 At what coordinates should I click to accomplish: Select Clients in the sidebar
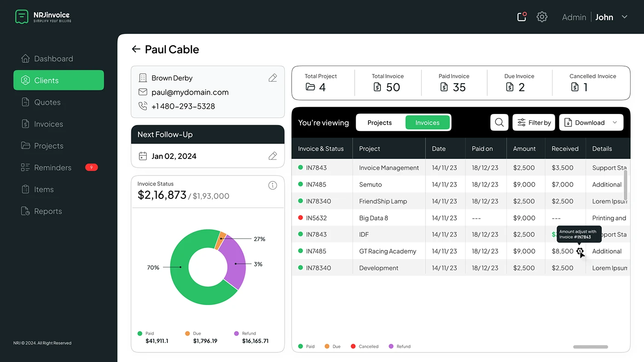point(58,80)
